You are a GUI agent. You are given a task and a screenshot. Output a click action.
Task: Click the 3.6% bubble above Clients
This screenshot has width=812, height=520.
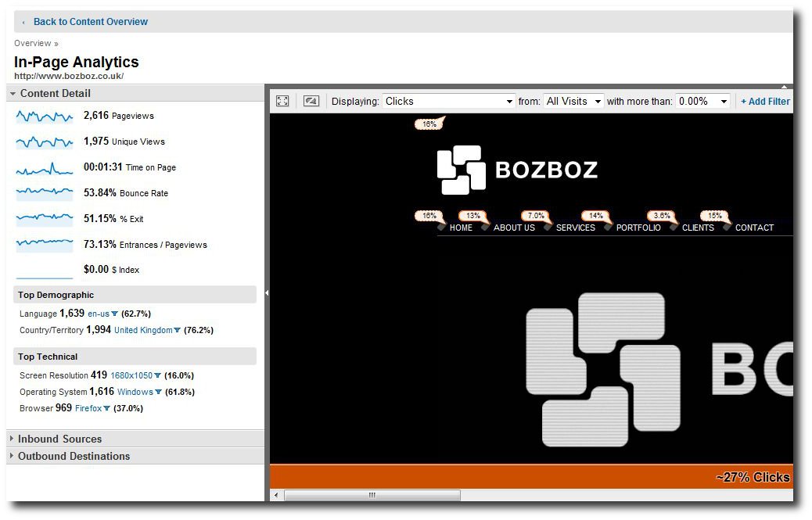[662, 216]
